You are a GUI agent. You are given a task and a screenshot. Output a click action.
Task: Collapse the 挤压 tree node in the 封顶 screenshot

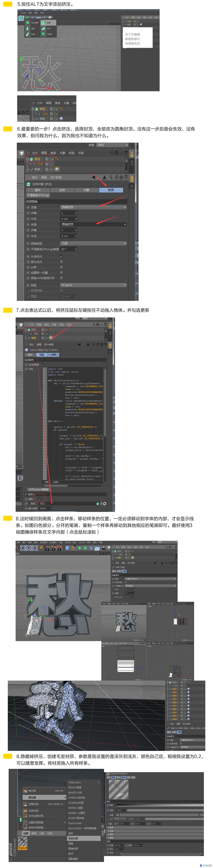click(x=28, y=159)
